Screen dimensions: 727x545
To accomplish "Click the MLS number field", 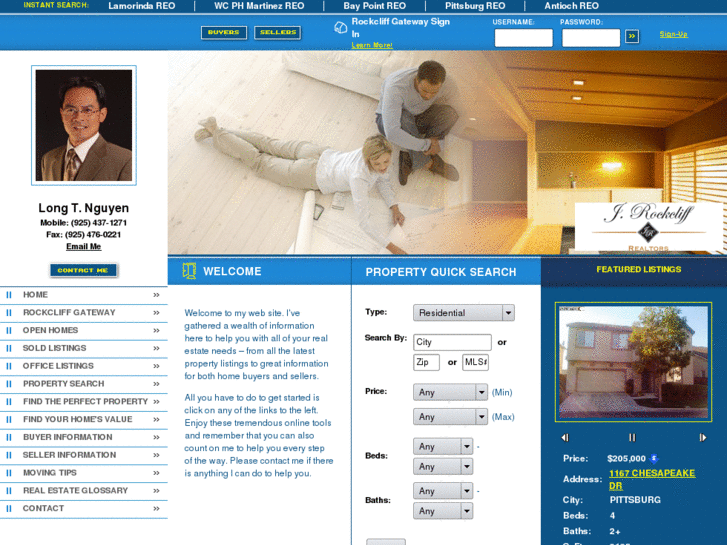I will point(475,362).
